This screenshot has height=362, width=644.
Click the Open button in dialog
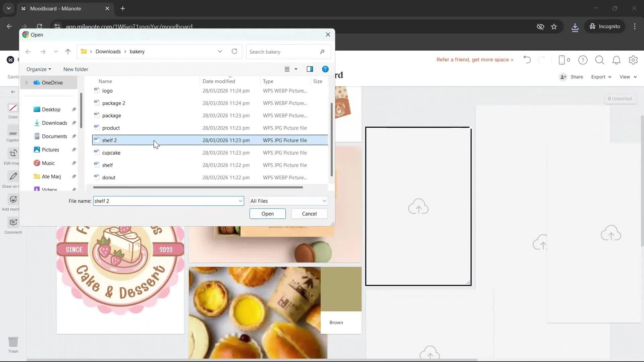tap(267, 214)
